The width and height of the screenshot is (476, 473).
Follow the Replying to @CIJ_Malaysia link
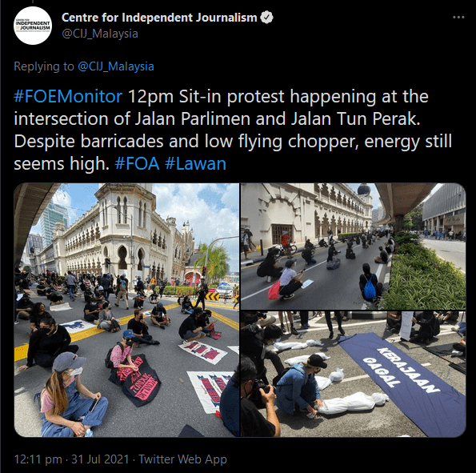[116, 66]
